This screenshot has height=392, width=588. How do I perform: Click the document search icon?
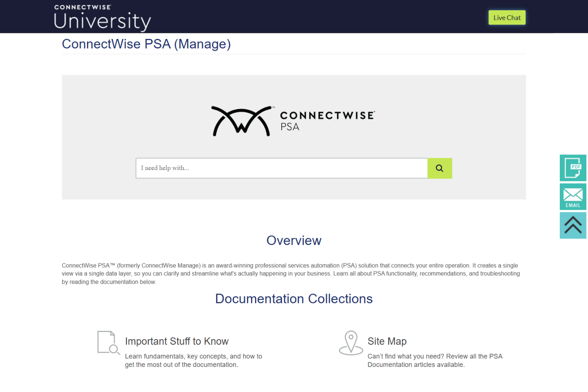(109, 342)
